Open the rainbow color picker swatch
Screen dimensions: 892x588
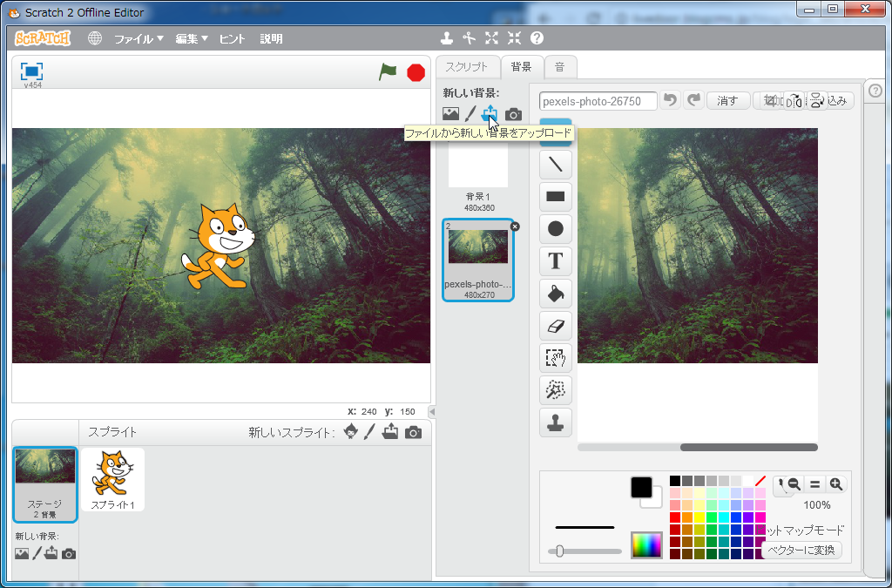(x=646, y=544)
